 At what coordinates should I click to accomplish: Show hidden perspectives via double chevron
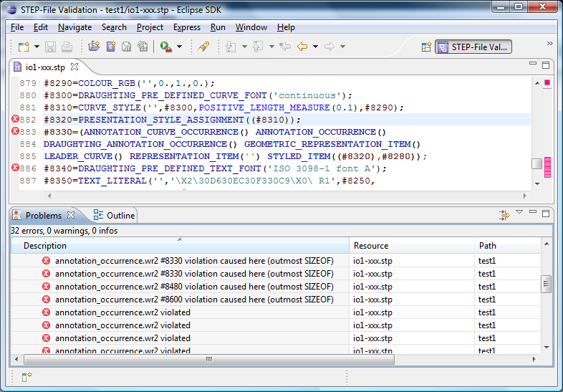[549, 44]
